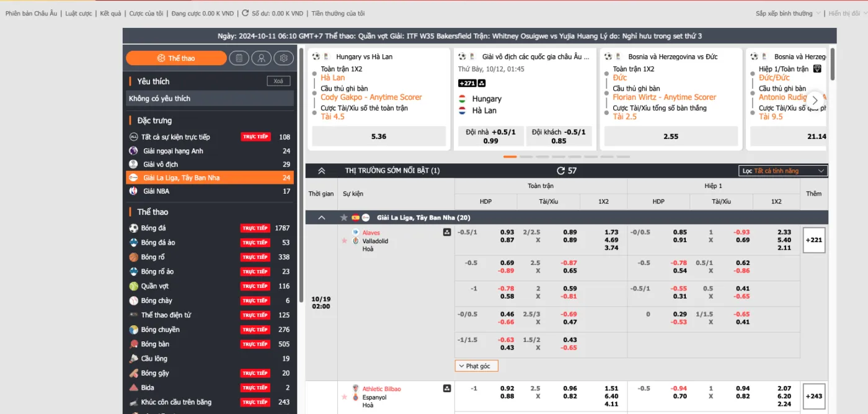
Task: Select the Bida billiards icon
Action: (x=133, y=387)
